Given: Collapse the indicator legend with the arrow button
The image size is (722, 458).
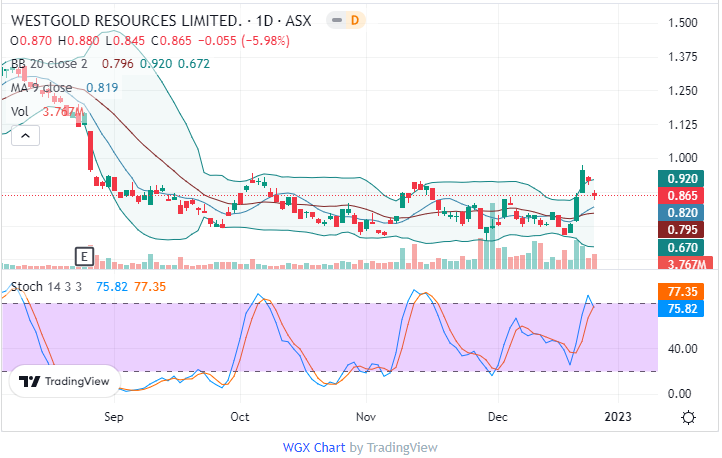Looking at the screenshot, I should pyautogui.click(x=24, y=135).
